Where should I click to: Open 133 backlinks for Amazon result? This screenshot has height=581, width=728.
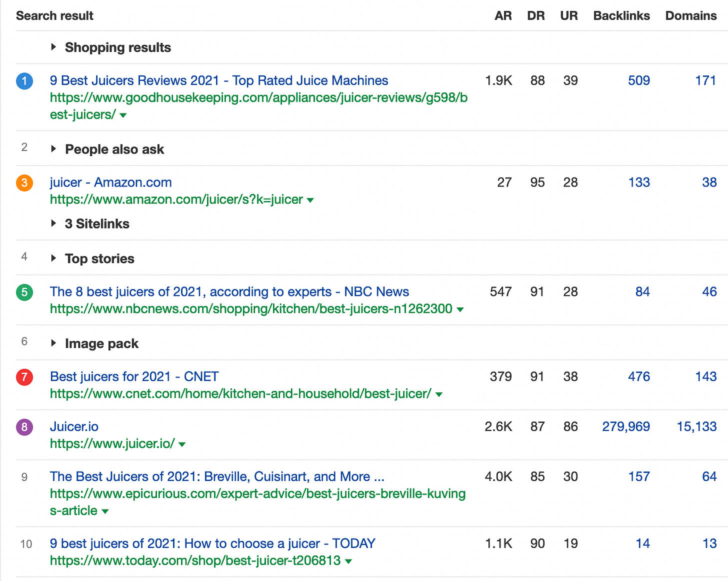pos(639,182)
